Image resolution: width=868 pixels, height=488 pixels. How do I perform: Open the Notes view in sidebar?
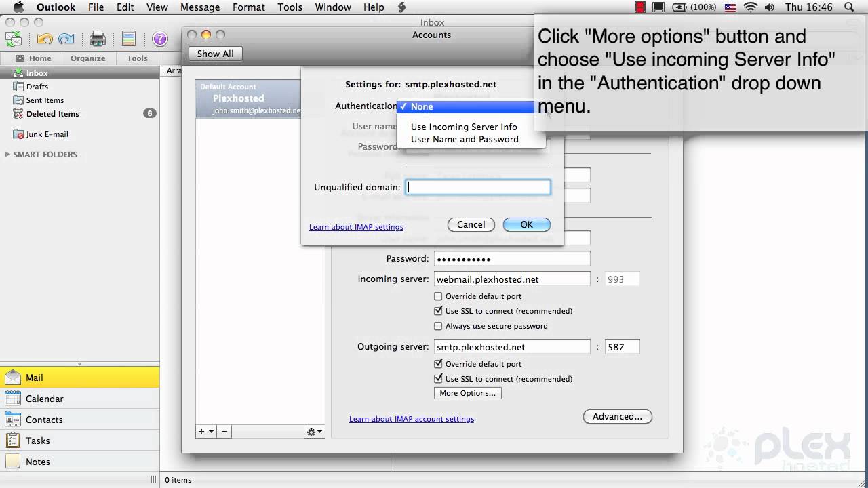(x=80, y=462)
